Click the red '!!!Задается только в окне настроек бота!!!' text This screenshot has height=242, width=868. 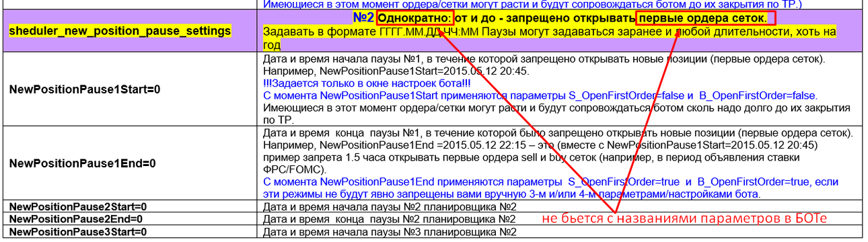point(367,83)
